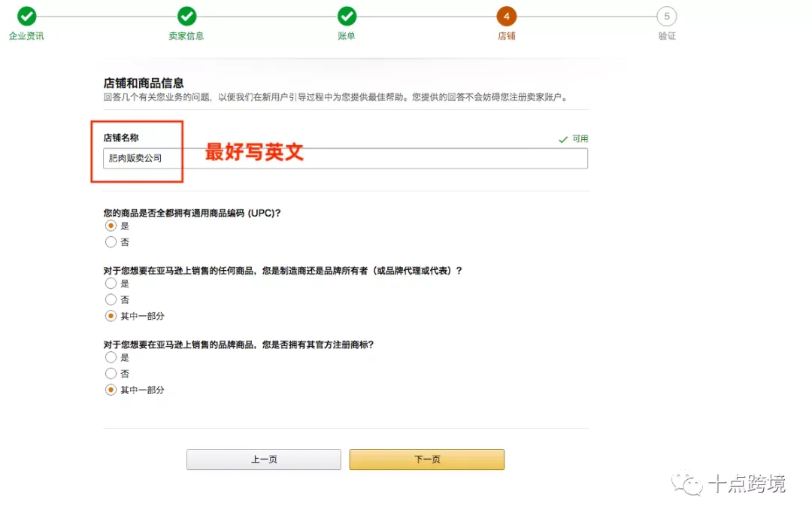812x519 pixels.
Task: Proceed with the yellow 下一页 button
Action: pyautogui.click(x=426, y=460)
